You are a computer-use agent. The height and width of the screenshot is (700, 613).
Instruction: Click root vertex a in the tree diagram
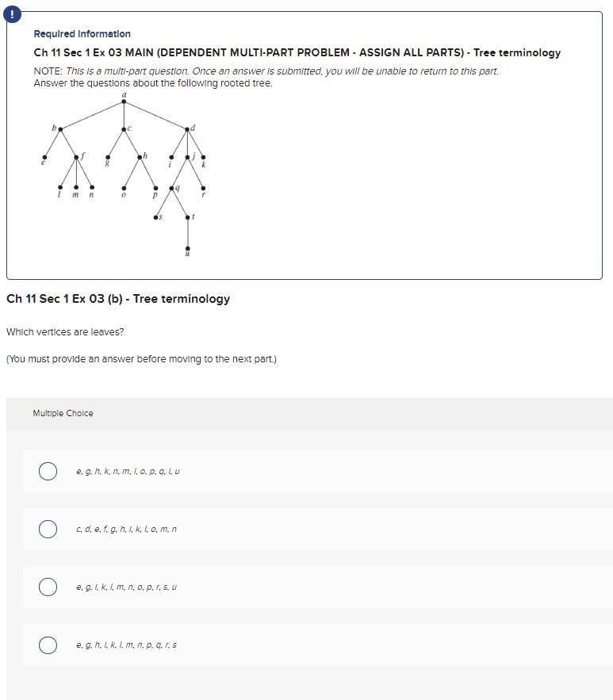point(123,100)
